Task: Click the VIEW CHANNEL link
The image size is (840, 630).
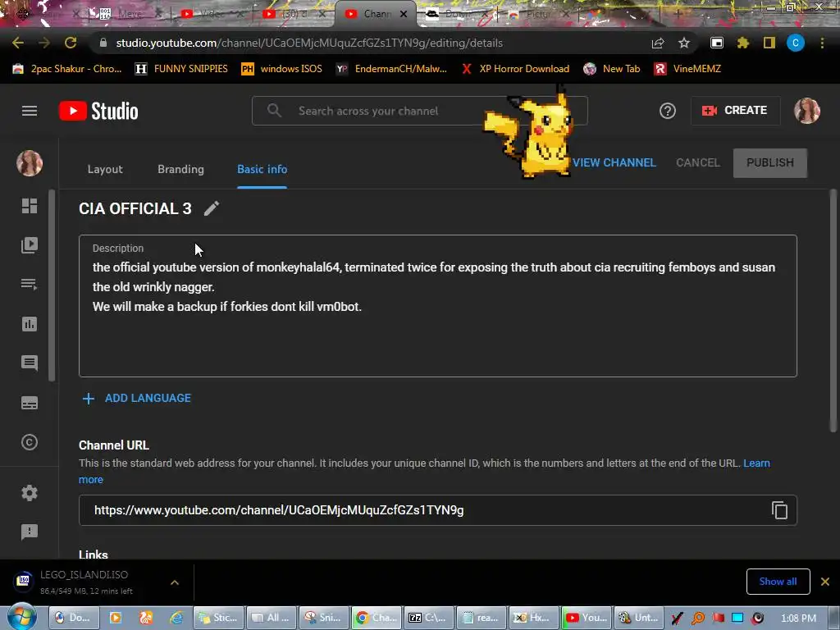Action: (614, 163)
